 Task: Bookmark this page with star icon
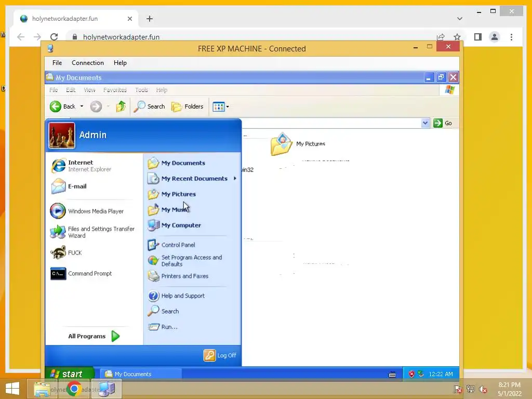pyautogui.click(x=457, y=37)
